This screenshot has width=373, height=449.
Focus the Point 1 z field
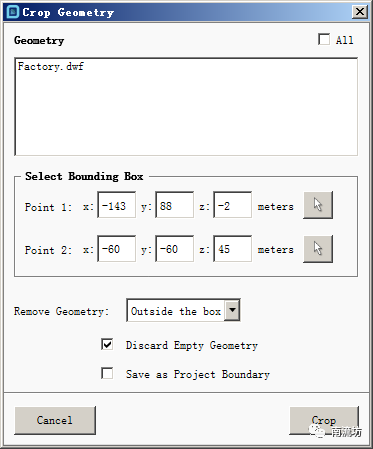click(x=233, y=205)
